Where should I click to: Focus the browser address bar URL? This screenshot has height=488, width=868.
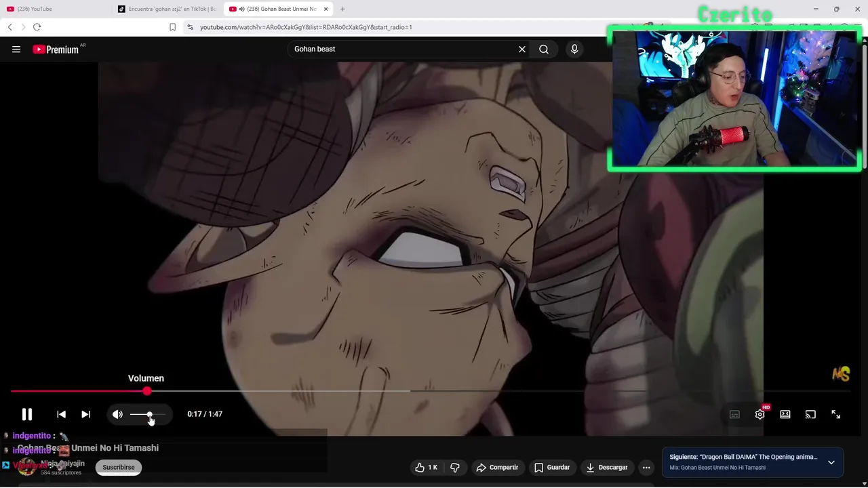pos(306,27)
